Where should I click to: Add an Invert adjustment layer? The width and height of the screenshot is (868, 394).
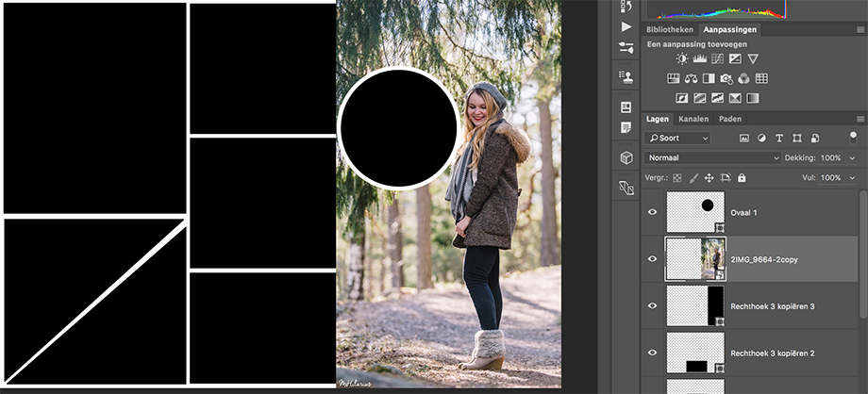682,98
